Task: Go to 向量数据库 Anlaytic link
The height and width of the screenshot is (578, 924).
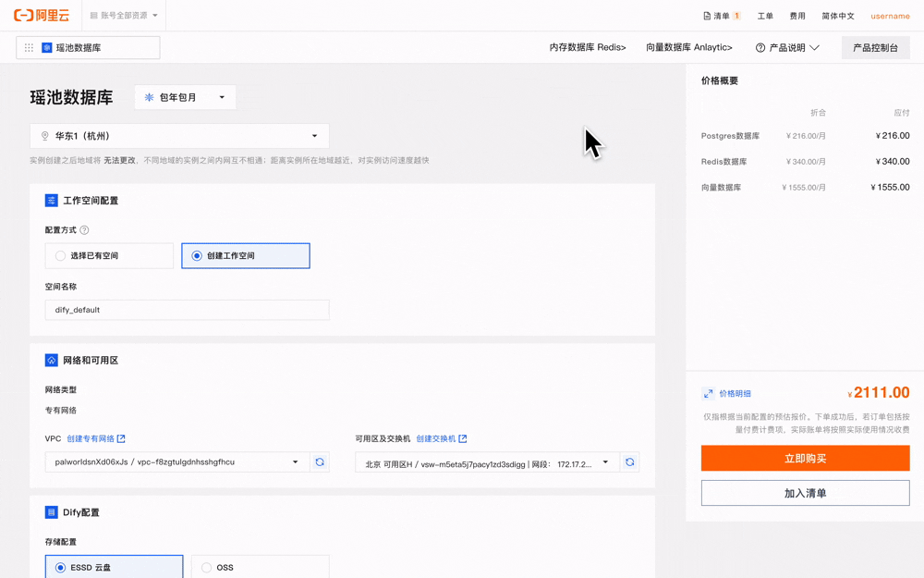Action: pyautogui.click(x=689, y=48)
